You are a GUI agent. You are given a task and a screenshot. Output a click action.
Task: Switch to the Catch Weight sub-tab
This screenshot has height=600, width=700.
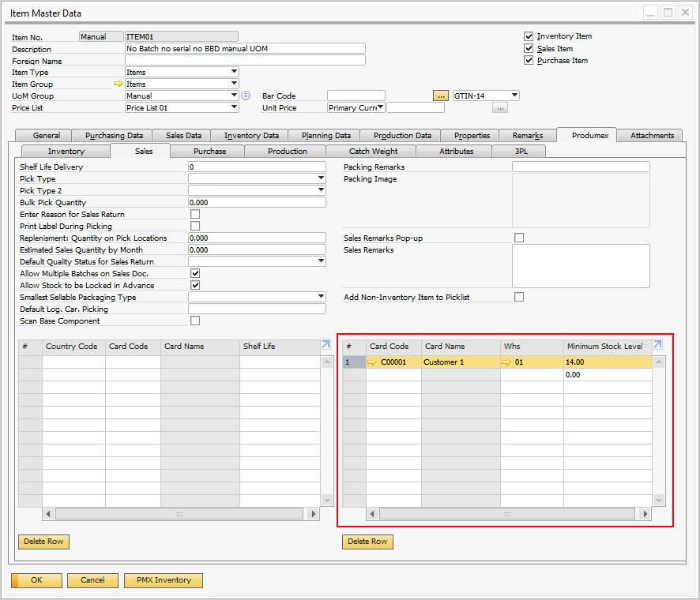374,151
